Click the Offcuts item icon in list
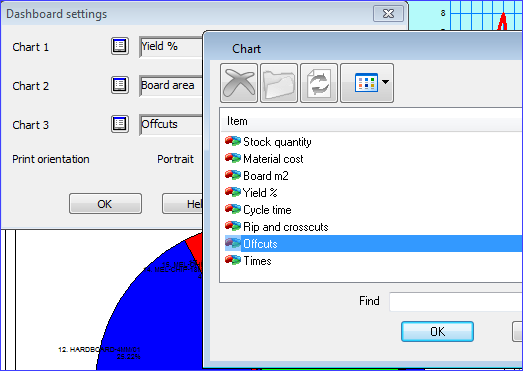The width and height of the screenshot is (523, 371). [233, 243]
